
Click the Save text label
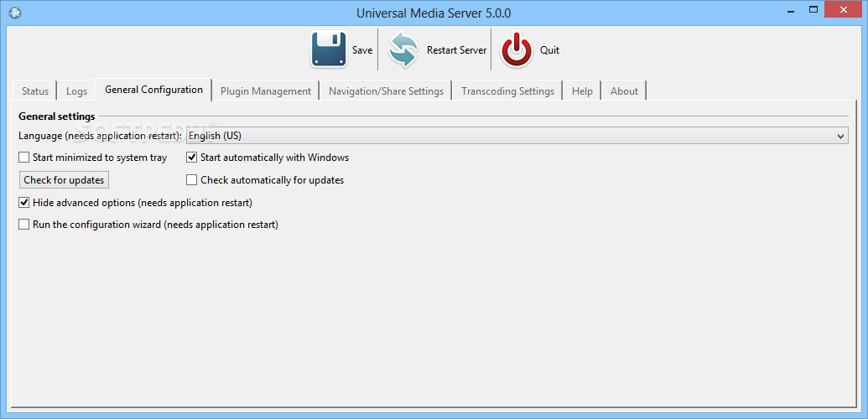362,50
